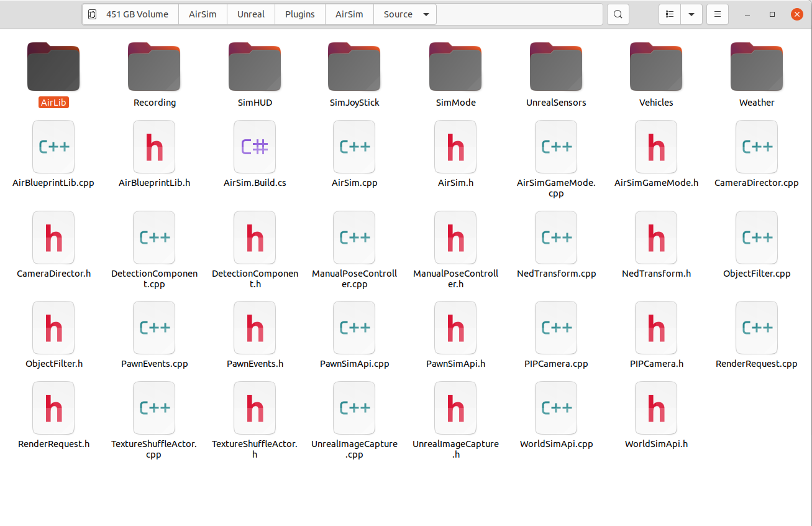Click the NedTransform.h file name
The height and width of the screenshot is (526, 812).
(656, 274)
